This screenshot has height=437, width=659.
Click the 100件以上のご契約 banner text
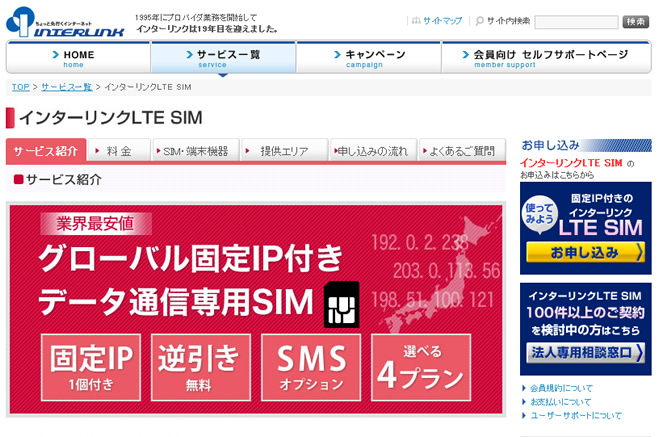[x=585, y=312]
